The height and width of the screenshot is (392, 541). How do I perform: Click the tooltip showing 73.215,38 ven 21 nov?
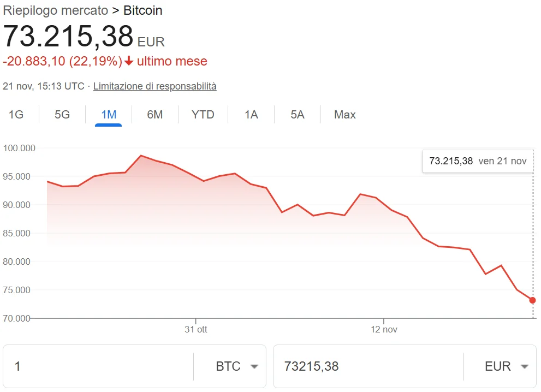pos(478,161)
